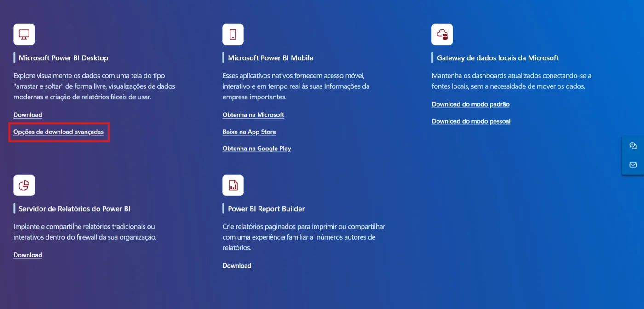Click Baixe na App Store link
Image resolution: width=644 pixels, height=309 pixels.
click(249, 132)
